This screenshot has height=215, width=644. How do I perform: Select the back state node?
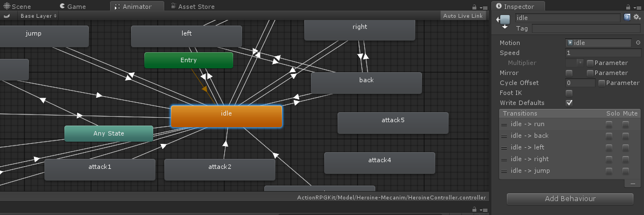366,83
